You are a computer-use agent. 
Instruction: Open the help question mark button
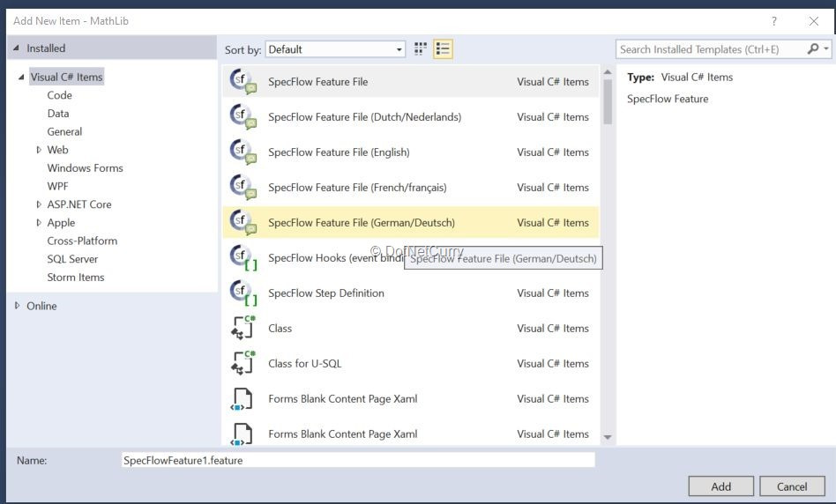click(774, 21)
